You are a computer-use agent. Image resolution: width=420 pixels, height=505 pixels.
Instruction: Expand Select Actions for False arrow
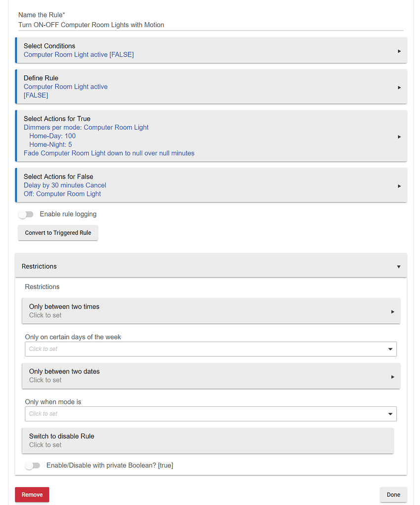coord(399,186)
